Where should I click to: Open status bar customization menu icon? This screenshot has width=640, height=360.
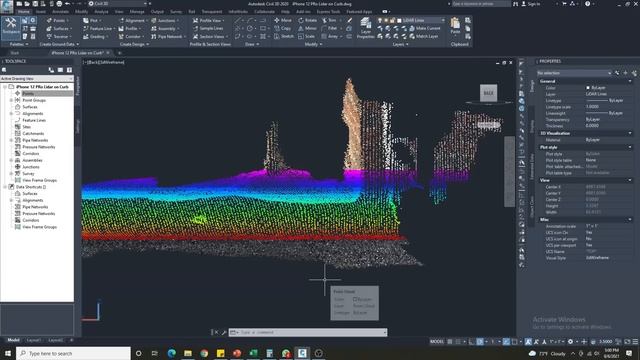point(635,341)
